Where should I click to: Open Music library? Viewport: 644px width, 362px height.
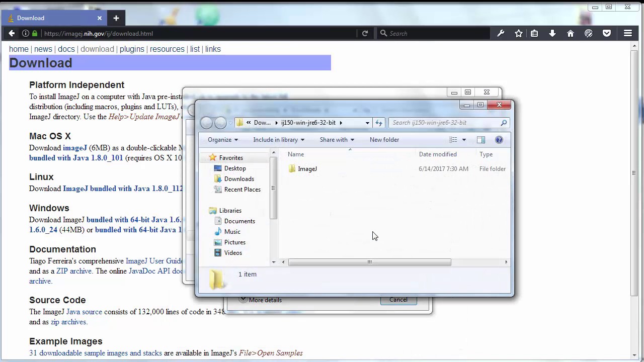pyautogui.click(x=232, y=232)
